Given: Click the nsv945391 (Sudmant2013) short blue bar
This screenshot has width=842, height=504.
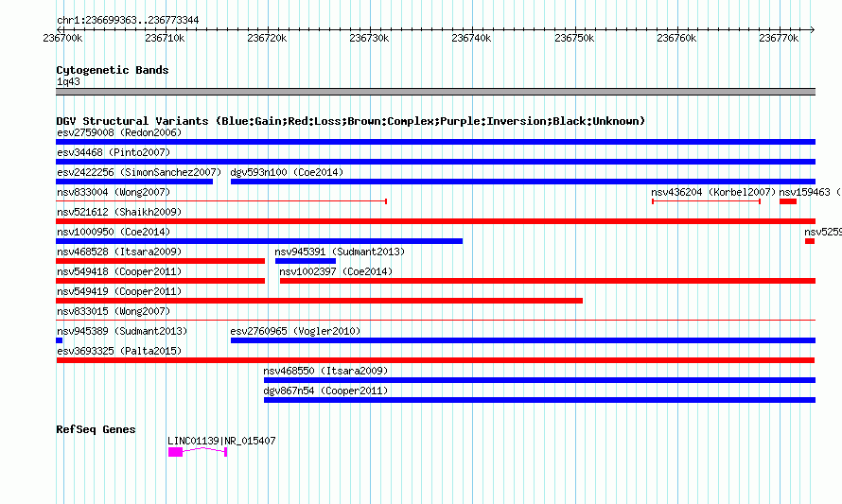Looking at the screenshot, I should pos(306,261).
